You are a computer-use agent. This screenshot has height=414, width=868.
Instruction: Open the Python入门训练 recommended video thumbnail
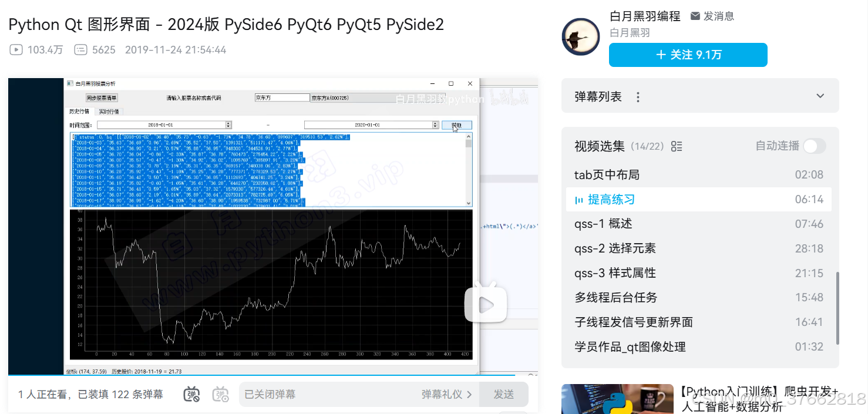(617, 399)
